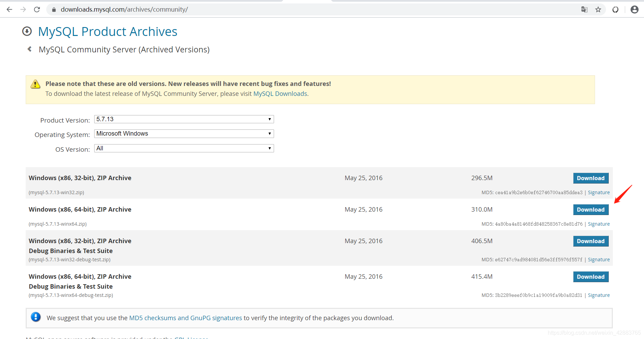Go back using the browser back arrow
Viewport: 644px width, 339px height.
click(9, 10)
